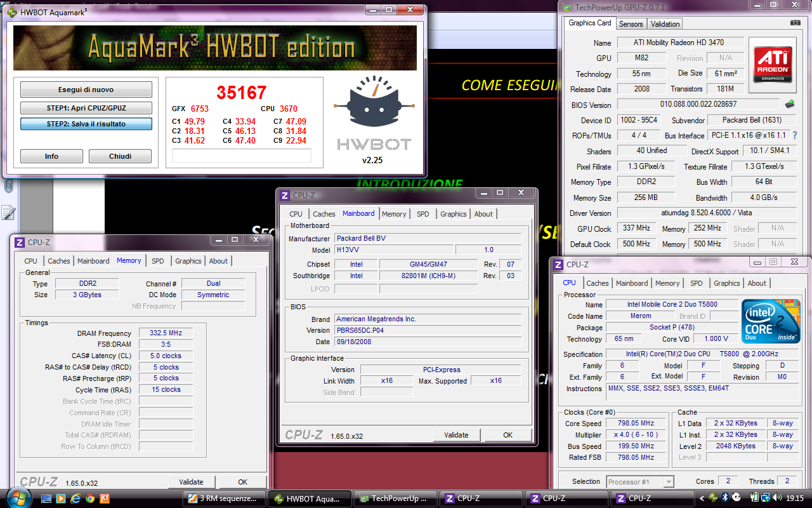Open the HWBOT Aquamark window title icon
Image resolution: width=812 pixels, height=508 pixels.
click(11, 11)
